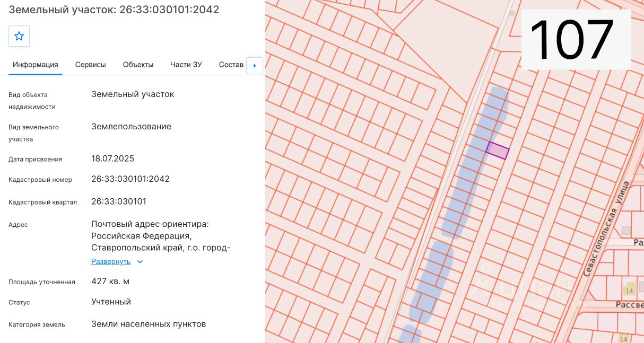
Task: Open the Информация tab
Action: pyautogui.click(x=36, y=65)
